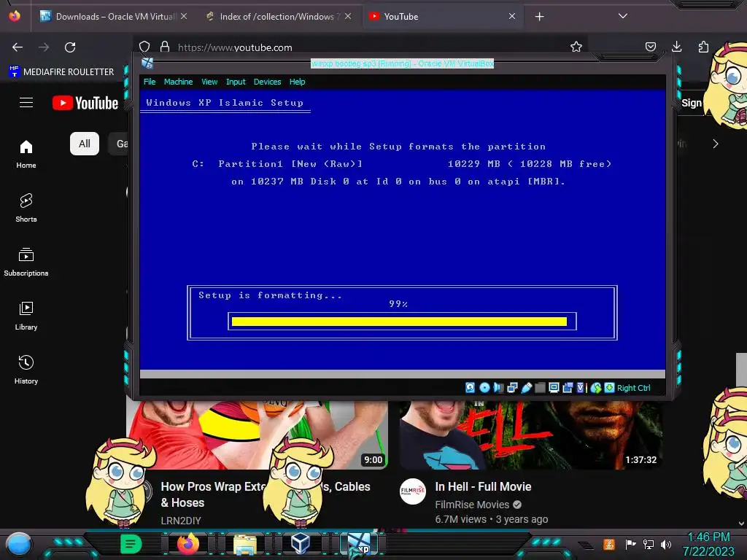
Task: Select the All filter chip
Action: (85, 144)
